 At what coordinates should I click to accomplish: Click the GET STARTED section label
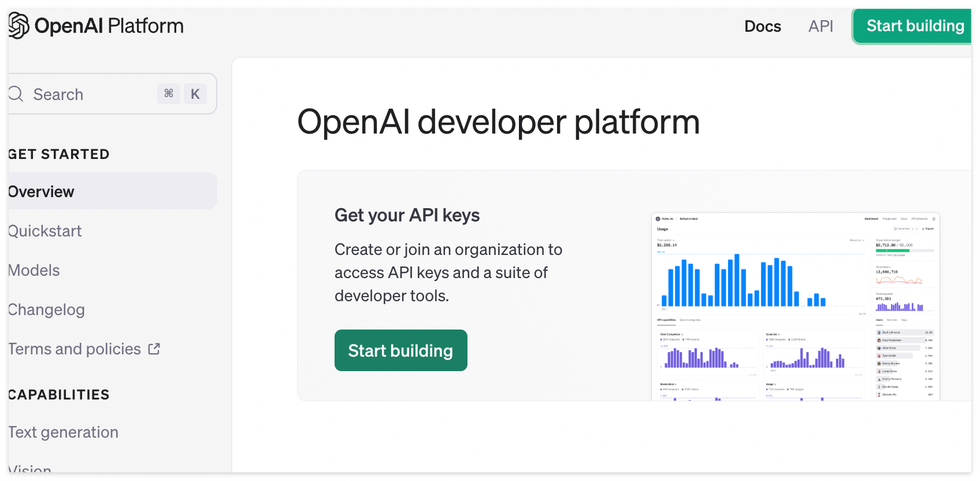(58, 154)
